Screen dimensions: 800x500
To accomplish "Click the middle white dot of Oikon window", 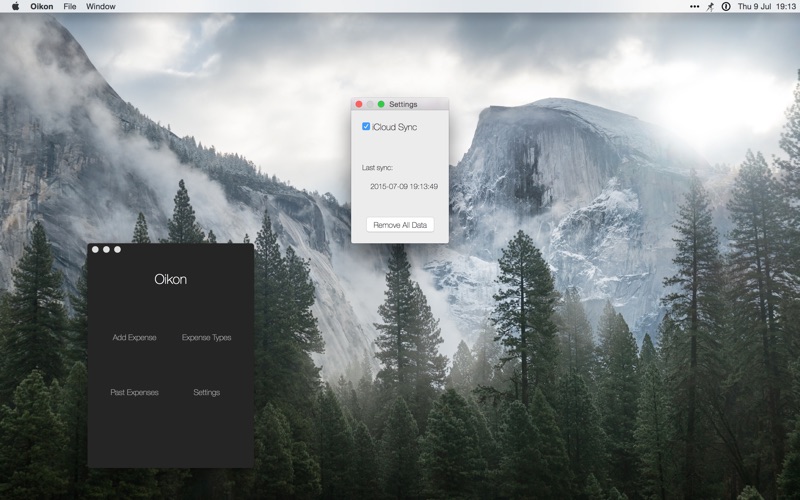I will (106, 249).
